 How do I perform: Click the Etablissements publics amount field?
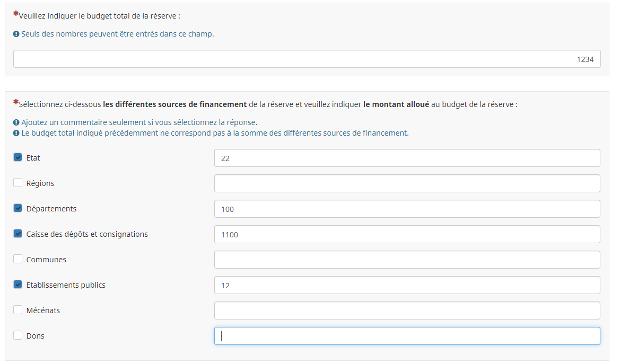407,285
